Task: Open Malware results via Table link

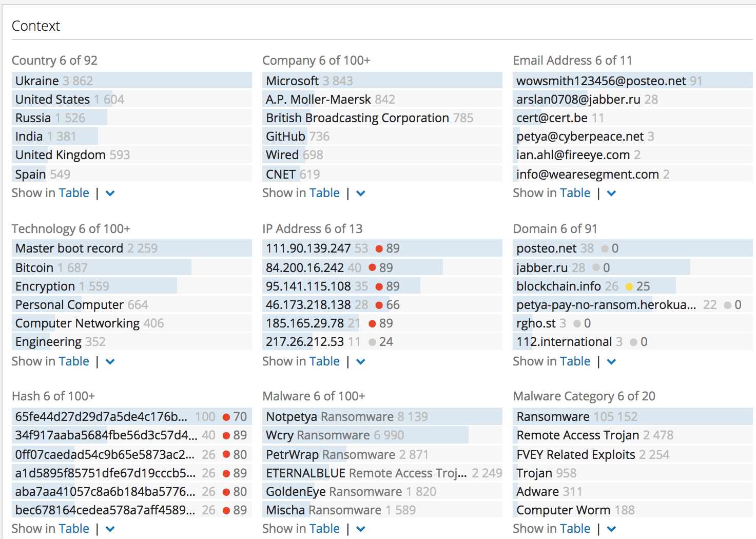Action: point(324,529)
